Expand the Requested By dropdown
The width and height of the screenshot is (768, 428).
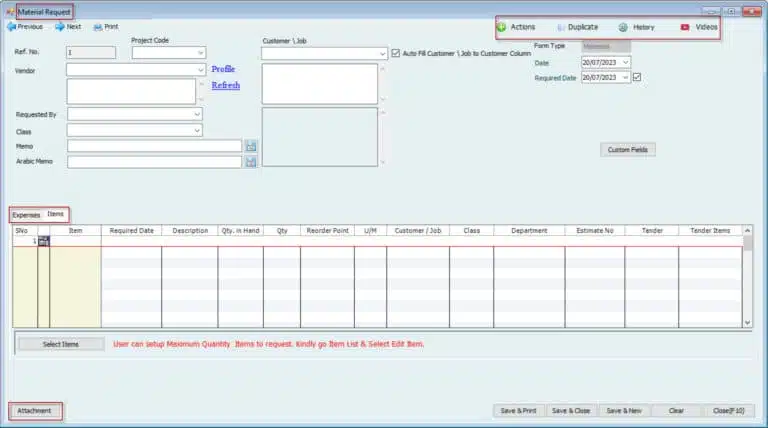197,115
